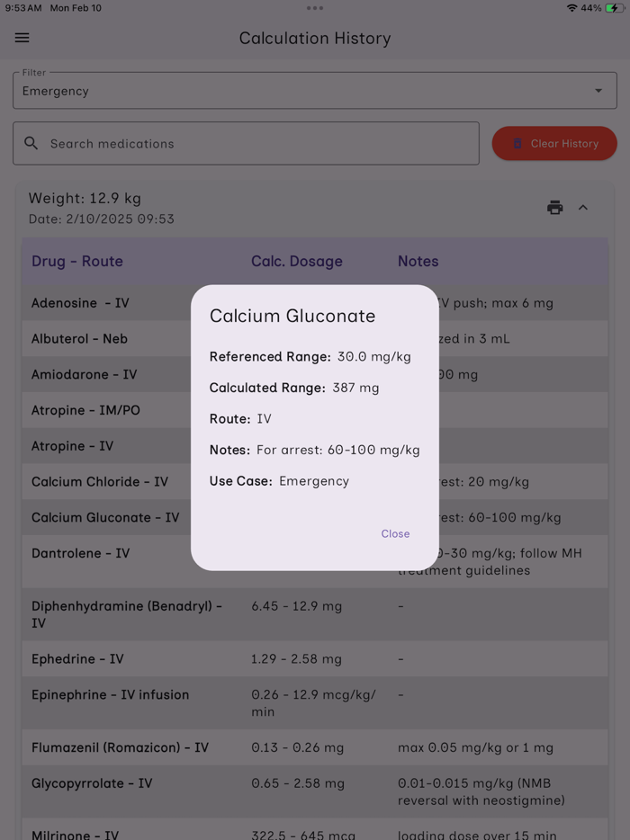Print the calculation history entry
The width and height of the screenshot is (630, 840).
(554, 207)
